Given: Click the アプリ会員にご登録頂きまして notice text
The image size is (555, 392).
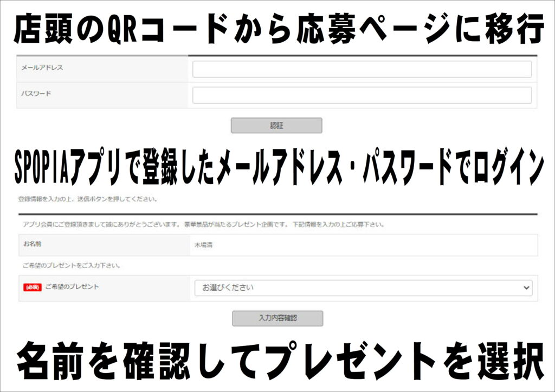Looking at the screenshot, I should click(x=204, y=225).
